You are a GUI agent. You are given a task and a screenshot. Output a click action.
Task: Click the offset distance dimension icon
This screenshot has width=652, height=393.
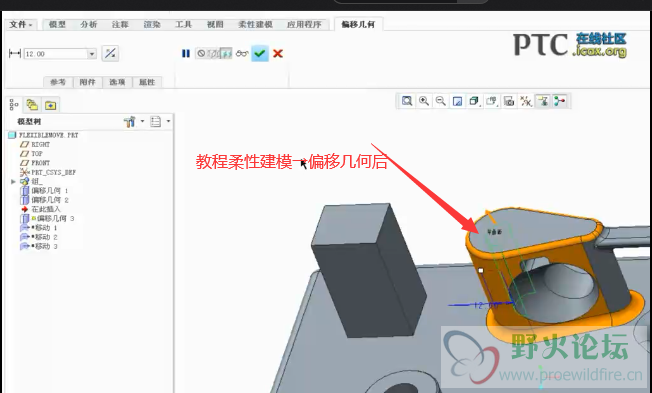15,53
